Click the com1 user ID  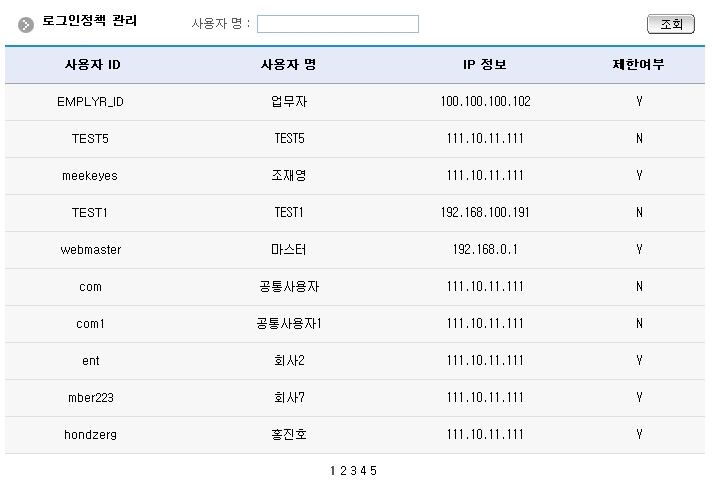(x=90, y=324)
